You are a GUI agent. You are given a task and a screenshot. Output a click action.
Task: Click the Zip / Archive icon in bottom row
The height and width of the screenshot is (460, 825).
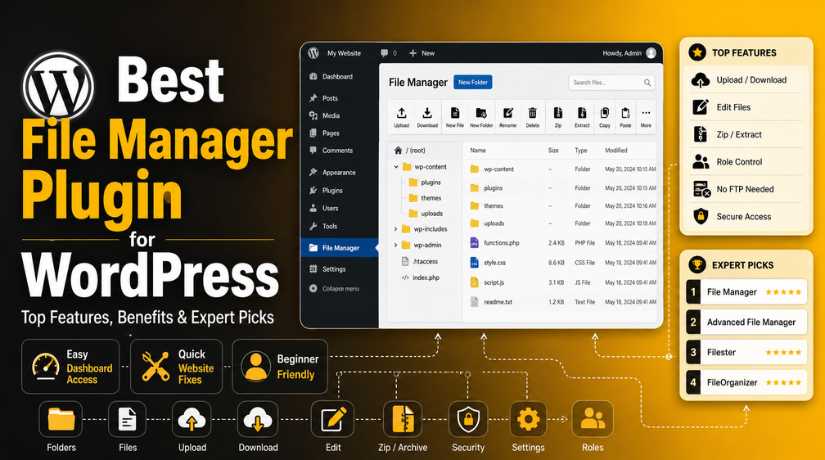coord(403,419)
